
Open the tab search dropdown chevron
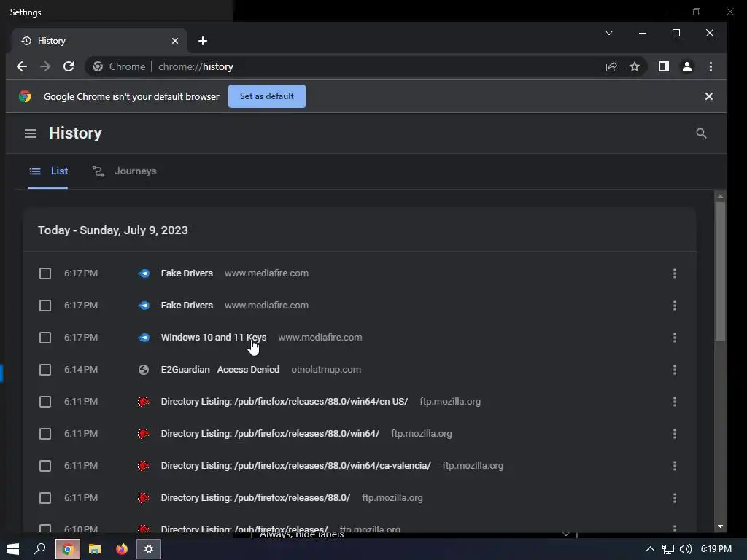(609, 33)
